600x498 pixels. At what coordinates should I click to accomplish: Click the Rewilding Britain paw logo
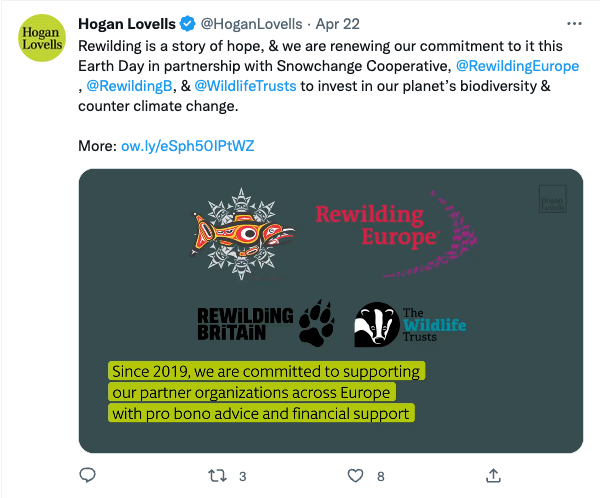266,324
